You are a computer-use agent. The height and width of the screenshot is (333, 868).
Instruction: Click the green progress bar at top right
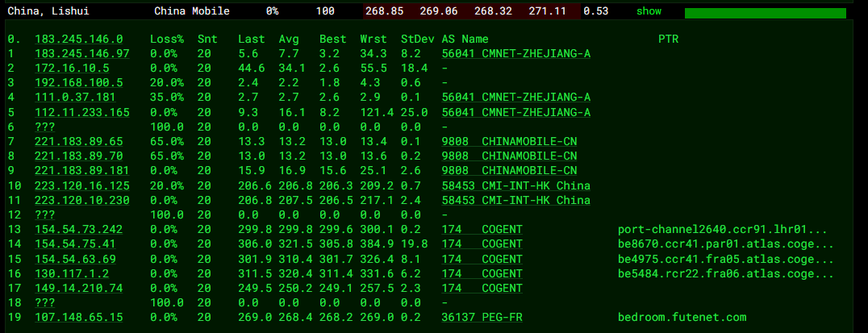765,13
